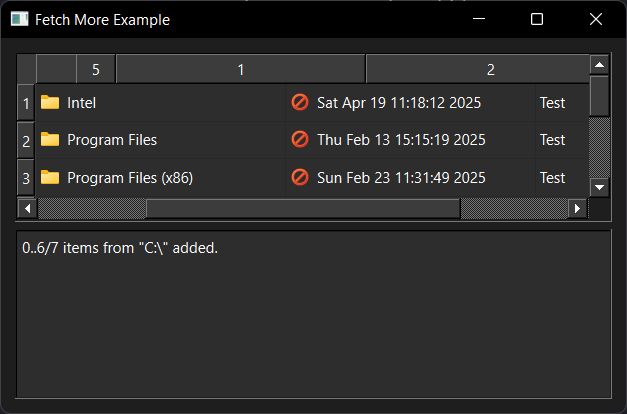The width and height of the screenshot is (627, 414).
Task: Select row header number 1
Action: (x=26, y=103)
